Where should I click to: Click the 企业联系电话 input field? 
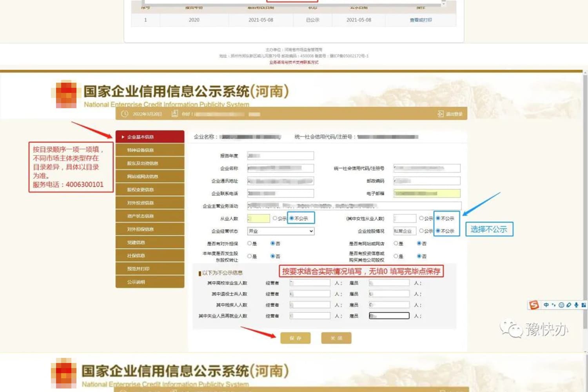tap(281, 193)
